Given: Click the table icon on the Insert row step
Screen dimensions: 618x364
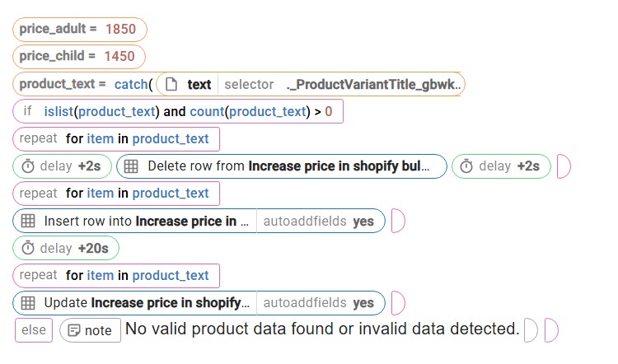Looking at the screenshot, I should click(x=28, y=221).
